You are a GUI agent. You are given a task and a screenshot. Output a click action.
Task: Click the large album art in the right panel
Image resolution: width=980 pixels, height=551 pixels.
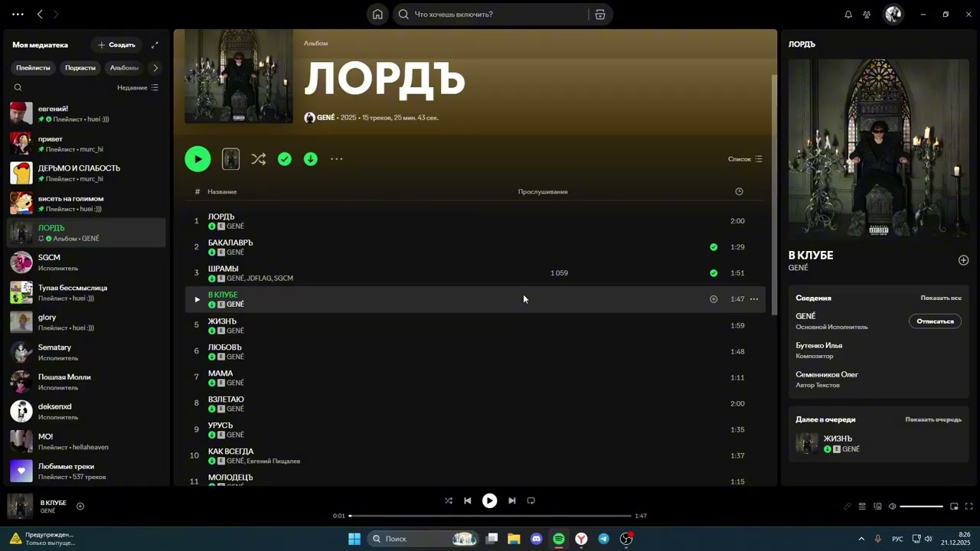click(878, 148)
